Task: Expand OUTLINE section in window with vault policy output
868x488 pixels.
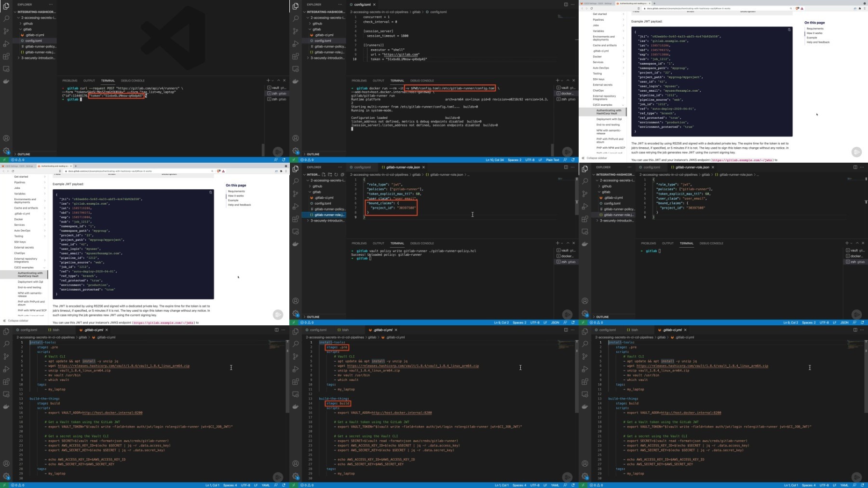Action: [x=313, y=317]
